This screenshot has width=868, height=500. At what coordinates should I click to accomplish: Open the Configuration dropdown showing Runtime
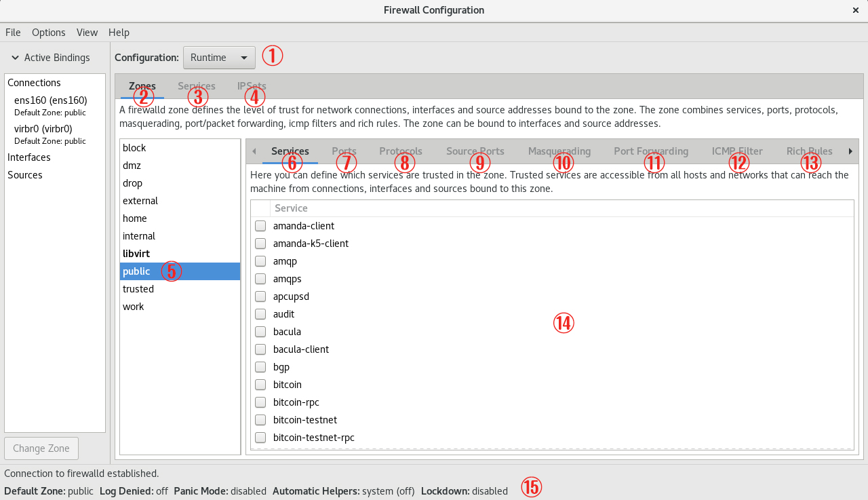coord(218,58)
